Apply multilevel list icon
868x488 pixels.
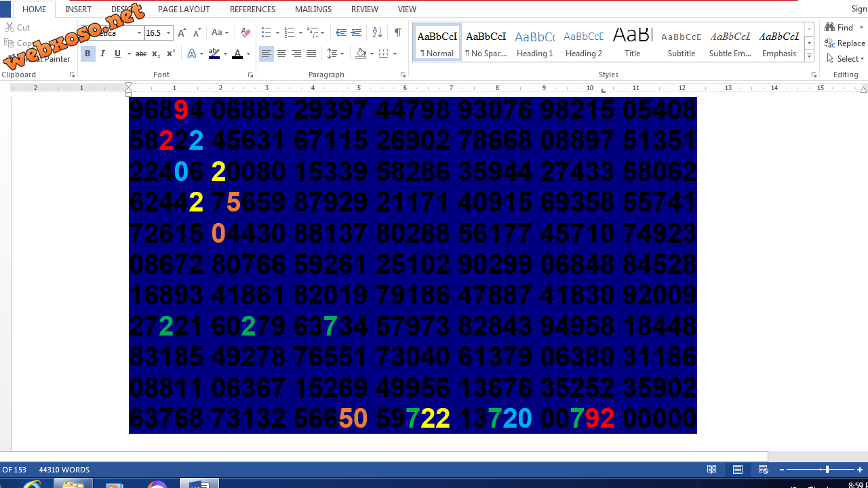coord(312,33)
